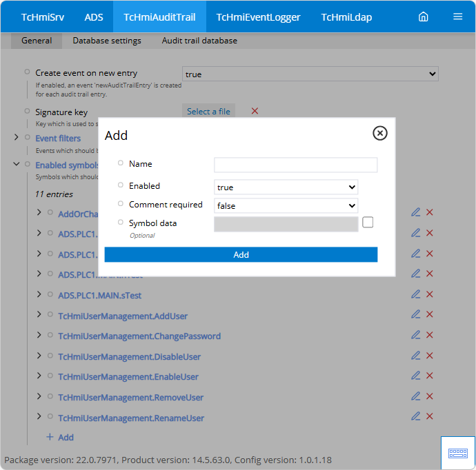Expand the Event filters section
This screenshot has height=470, width=476.
(17, 137)
